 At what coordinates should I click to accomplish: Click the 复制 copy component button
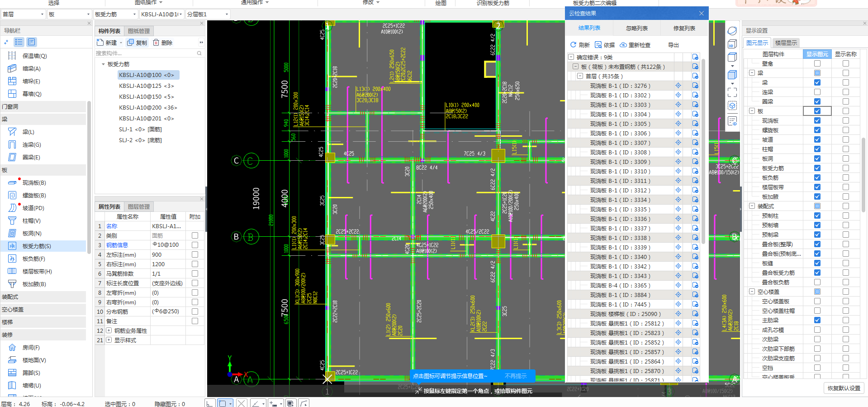(x=137, y=43)
